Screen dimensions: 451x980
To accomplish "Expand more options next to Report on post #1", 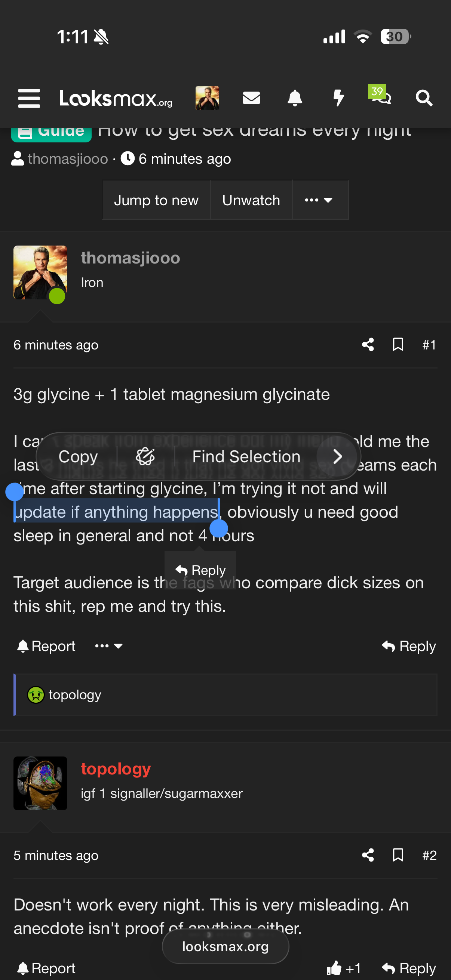I will tap(108, 646).
